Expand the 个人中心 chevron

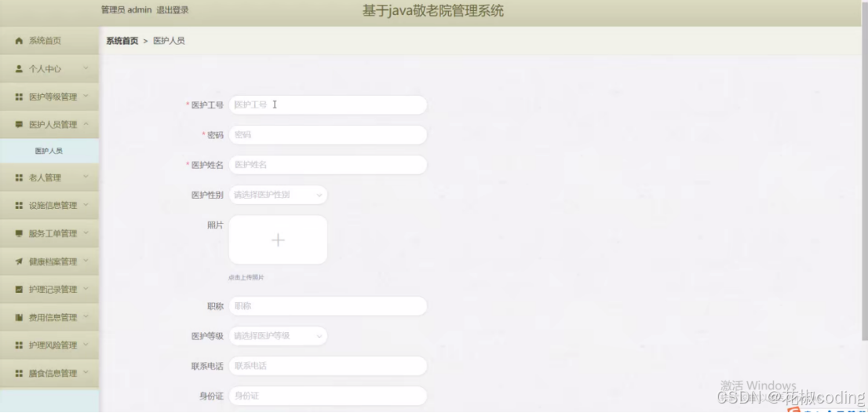pos(86,68)
